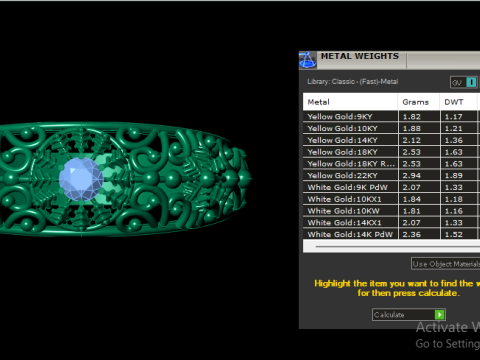480x360 pixels.
Task: Select White Gold:10KW row
Action: (x=391, y=211)
